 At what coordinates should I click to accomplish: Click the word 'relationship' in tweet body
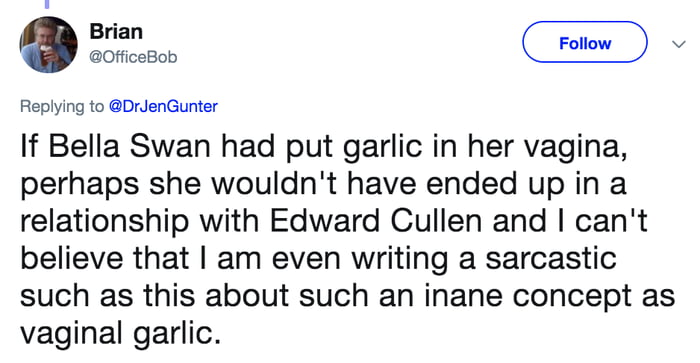pyautogui.click(x=104, y=222)
